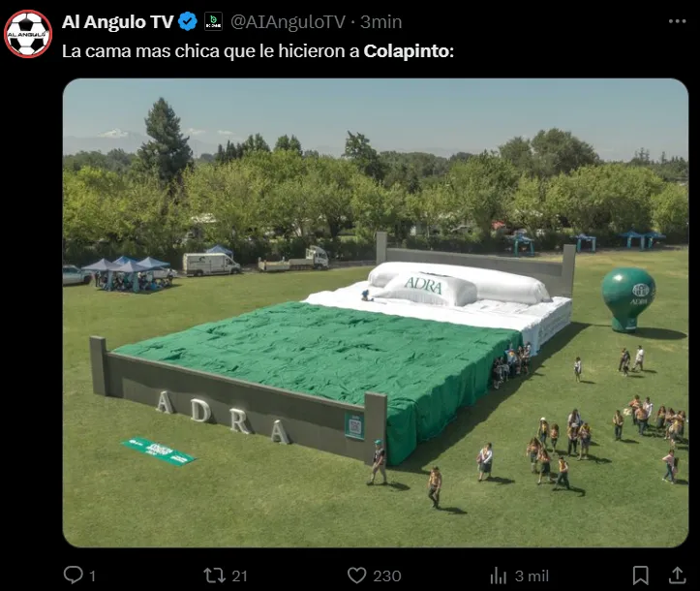
Task: Open the view analytics bar chart icon
Action: tap(499, 575)
